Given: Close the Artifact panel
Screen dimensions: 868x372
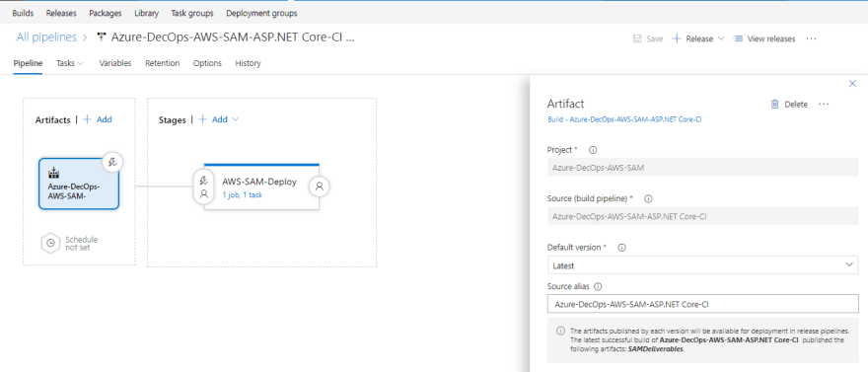Looking at the screenshot, I should tap(852, 84).
